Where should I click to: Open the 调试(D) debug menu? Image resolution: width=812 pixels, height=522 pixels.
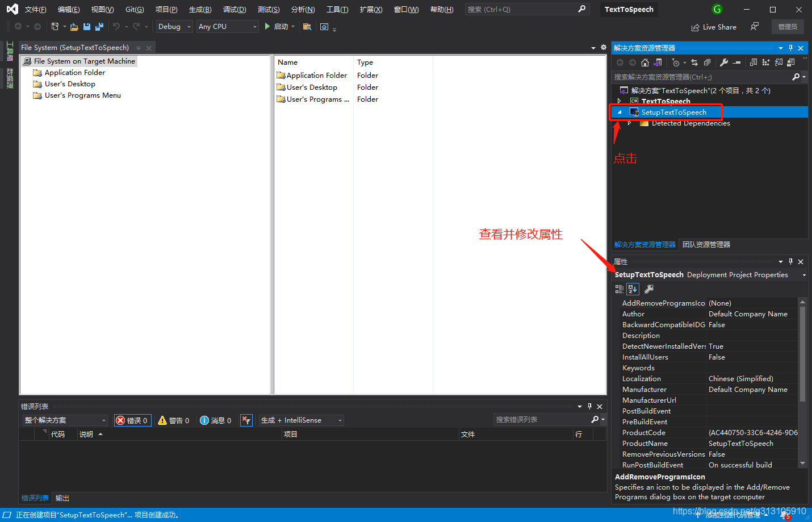click(235, 9)
